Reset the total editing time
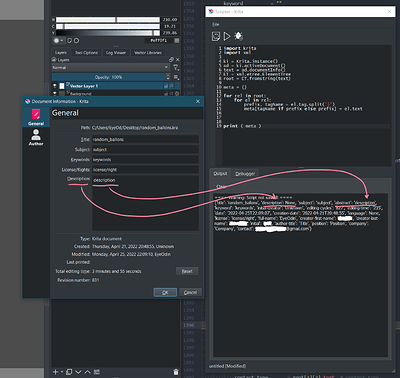The image size is (400, 378). pos(187,271)
